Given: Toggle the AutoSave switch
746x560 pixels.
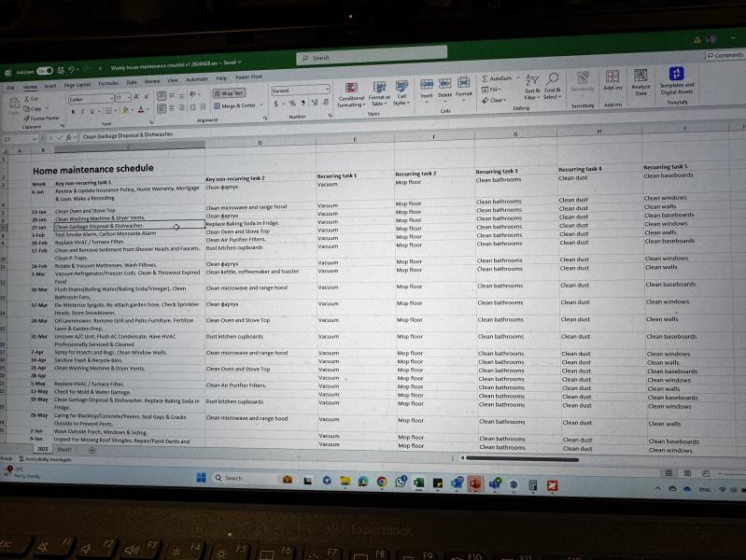Looking at the screenshot, I should coord(43,71).
